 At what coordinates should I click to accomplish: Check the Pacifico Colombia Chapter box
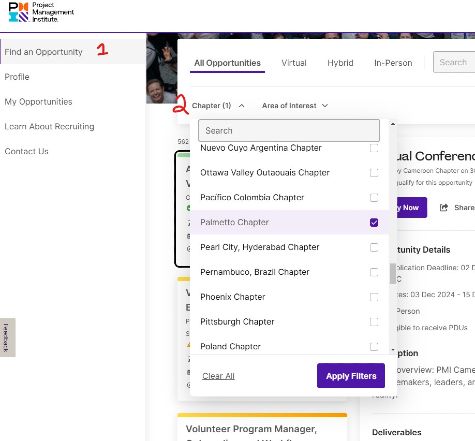pos(374,197)
